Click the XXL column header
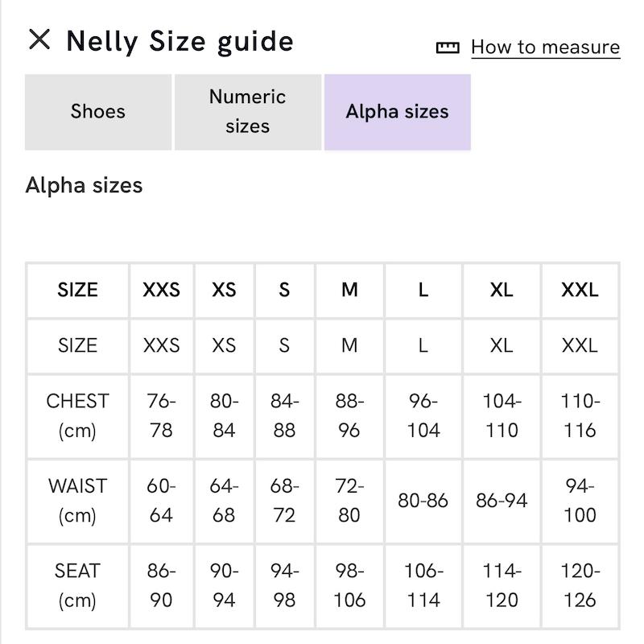The image size is (644, 644). pyautogui.click(x=580, y=290)
